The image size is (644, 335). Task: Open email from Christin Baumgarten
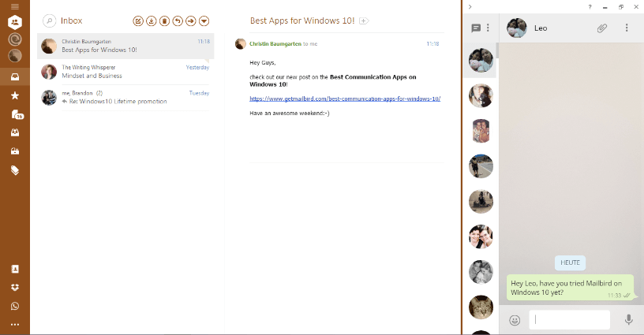pos(125,46)
